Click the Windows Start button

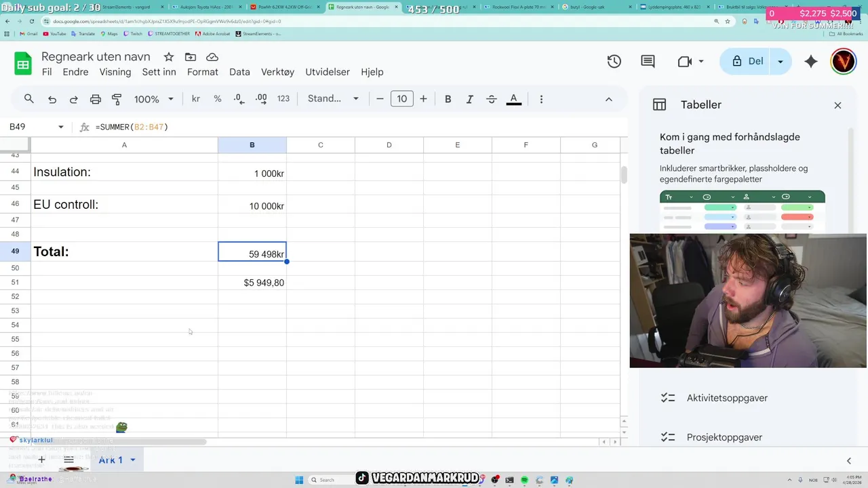click(x=299, y=480)
